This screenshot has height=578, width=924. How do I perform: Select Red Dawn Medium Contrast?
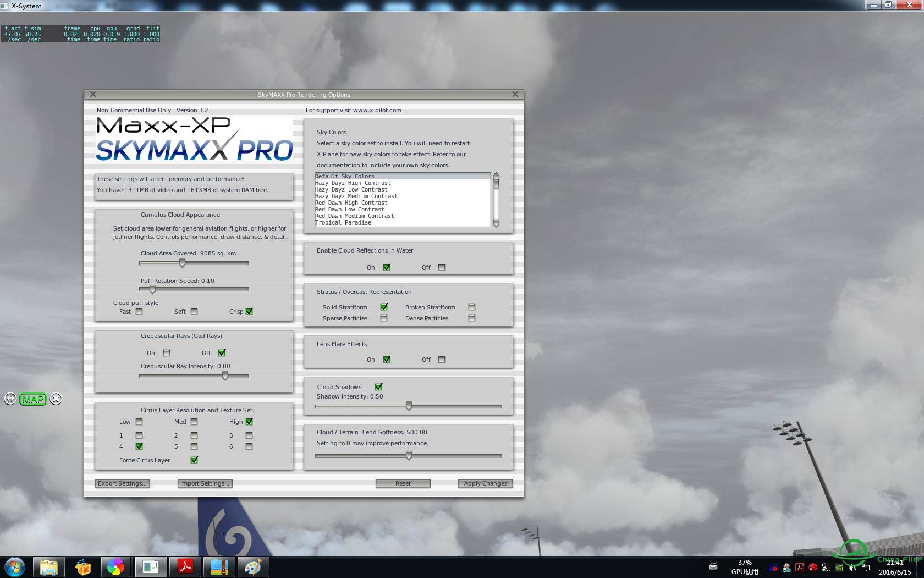[403, 216]
